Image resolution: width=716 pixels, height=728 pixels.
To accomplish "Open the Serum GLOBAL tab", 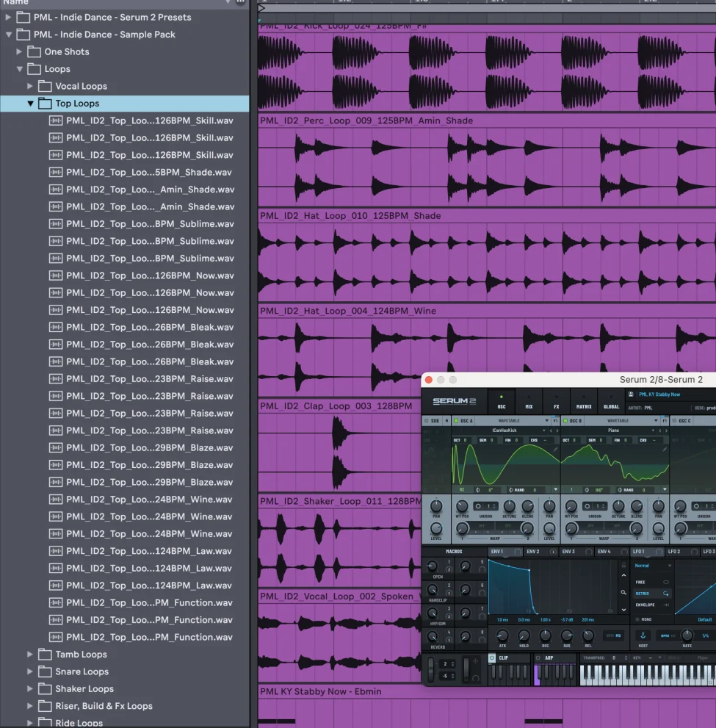I will 611,402.
